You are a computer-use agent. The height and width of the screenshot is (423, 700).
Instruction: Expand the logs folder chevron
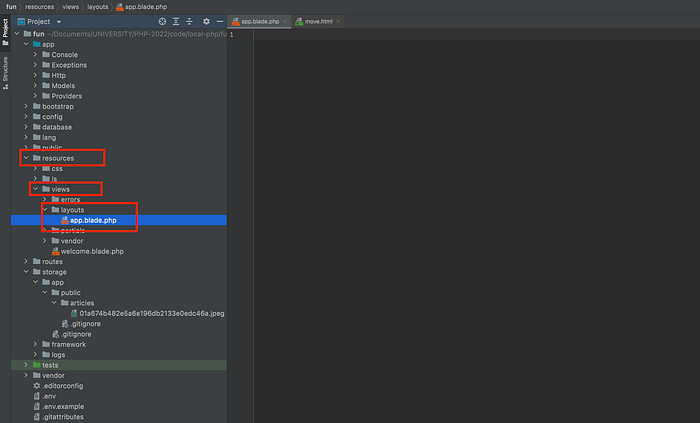(x=36, y=355)
